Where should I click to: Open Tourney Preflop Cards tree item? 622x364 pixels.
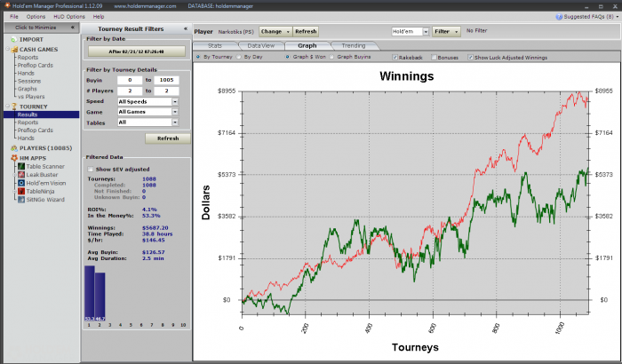pyautogui.click(x=36, y=130)
